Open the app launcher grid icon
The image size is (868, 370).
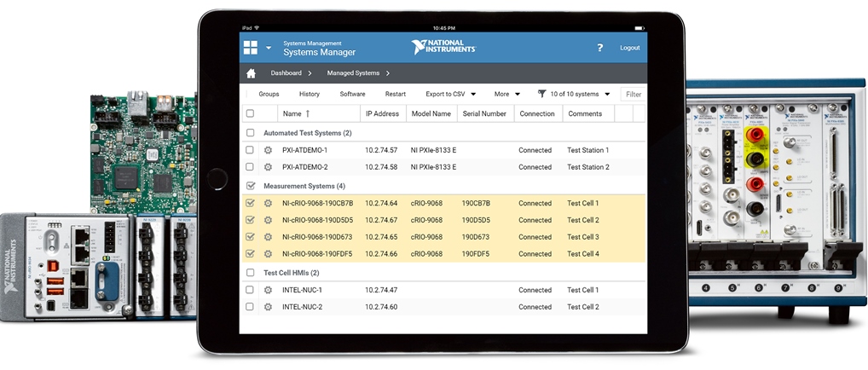(251, 48)
